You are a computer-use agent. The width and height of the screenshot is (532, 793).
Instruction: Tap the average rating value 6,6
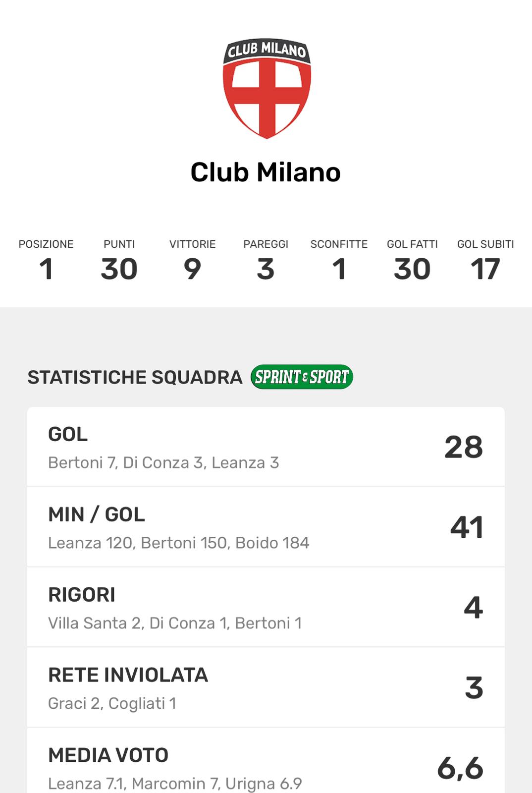(460, 768)
